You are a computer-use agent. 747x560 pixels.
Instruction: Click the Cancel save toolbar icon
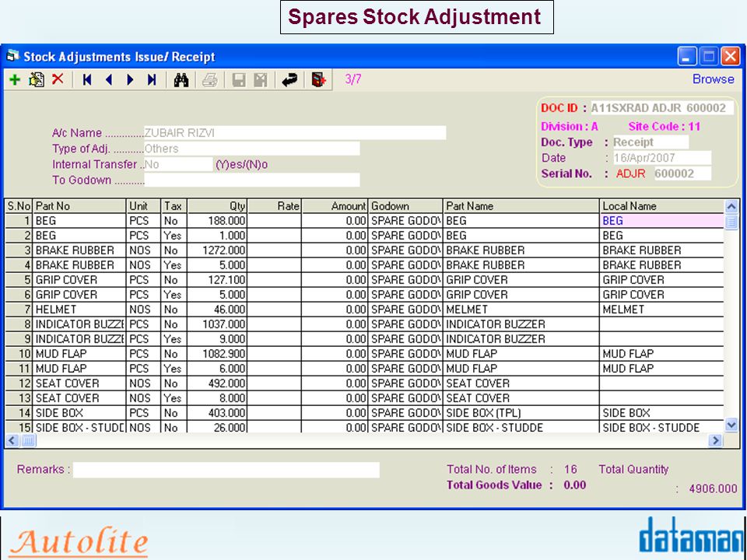[x=261, y=80]
